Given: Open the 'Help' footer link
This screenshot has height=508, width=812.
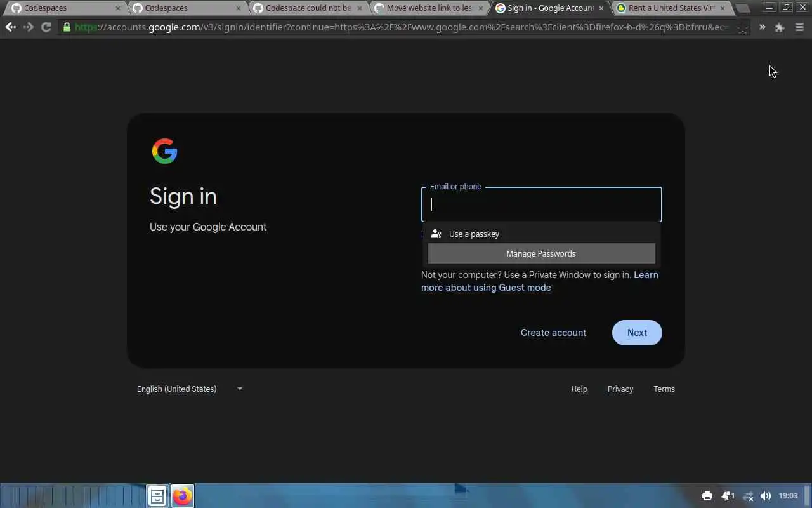Looking at the screenshot, I should (x=579, y=389).
